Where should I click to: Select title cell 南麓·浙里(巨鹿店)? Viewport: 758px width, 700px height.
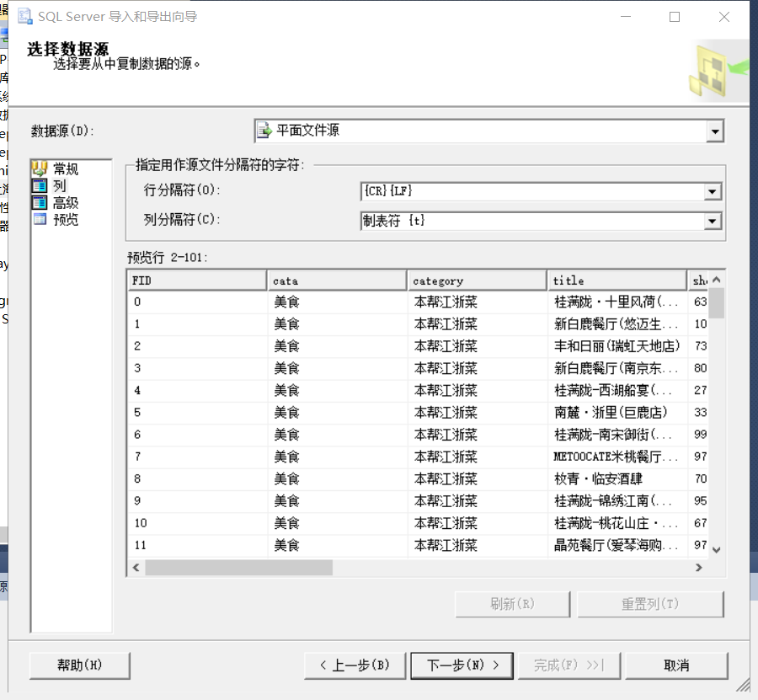coord(617,413)
